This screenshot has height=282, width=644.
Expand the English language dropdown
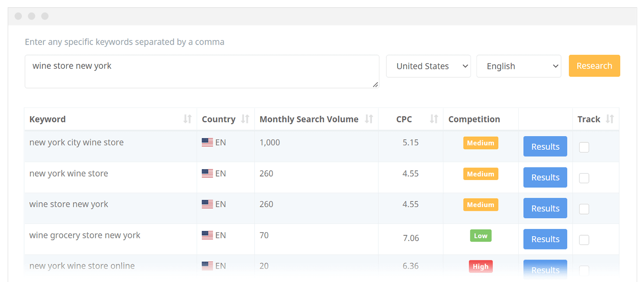pos(519,66)
